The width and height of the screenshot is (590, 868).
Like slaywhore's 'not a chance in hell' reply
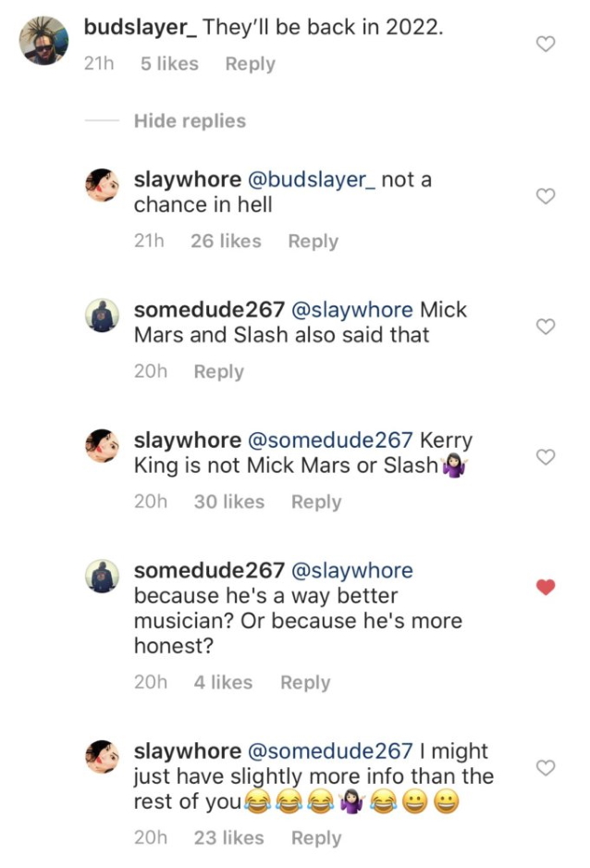click(546, 196)
